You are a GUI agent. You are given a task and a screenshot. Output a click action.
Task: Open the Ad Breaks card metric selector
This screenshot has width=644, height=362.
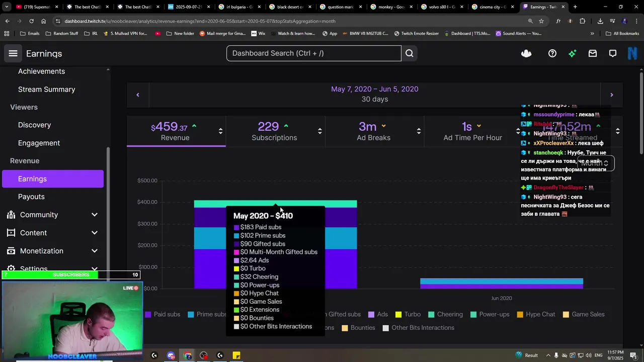click(419, 131)
